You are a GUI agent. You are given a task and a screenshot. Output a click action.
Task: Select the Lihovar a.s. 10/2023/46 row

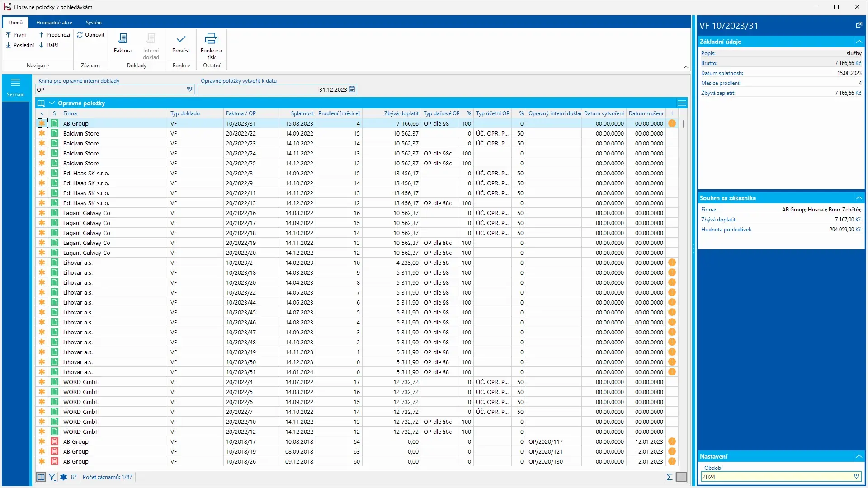357,322
